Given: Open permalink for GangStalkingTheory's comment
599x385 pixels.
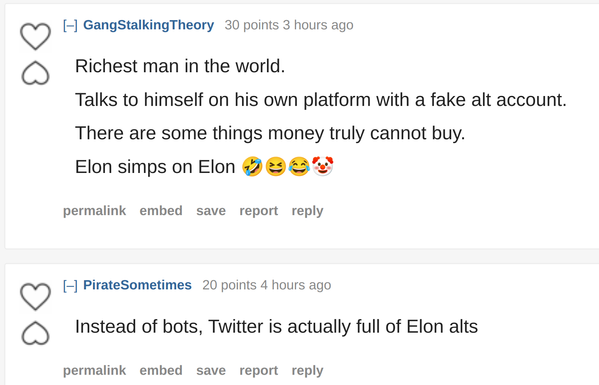Looking at the screenshot, I should pos(94,211).
